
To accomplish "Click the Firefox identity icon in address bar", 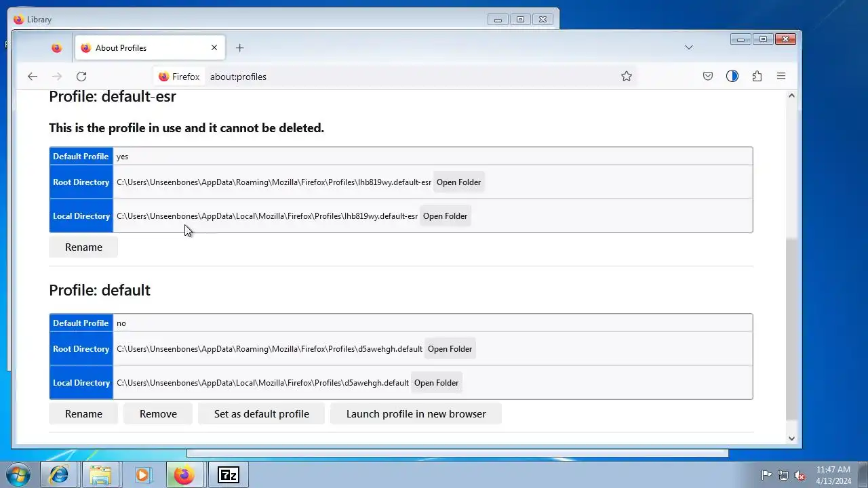I will 179,77.
